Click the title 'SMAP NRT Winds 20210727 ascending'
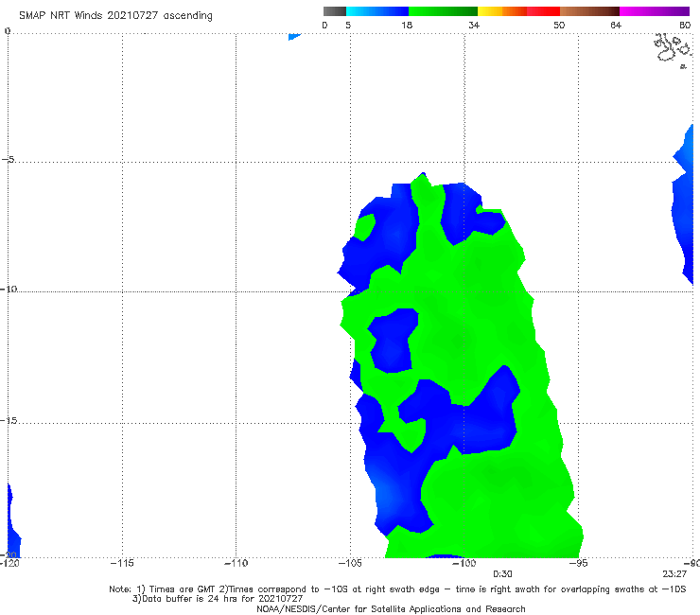 [x=115, y=15]
